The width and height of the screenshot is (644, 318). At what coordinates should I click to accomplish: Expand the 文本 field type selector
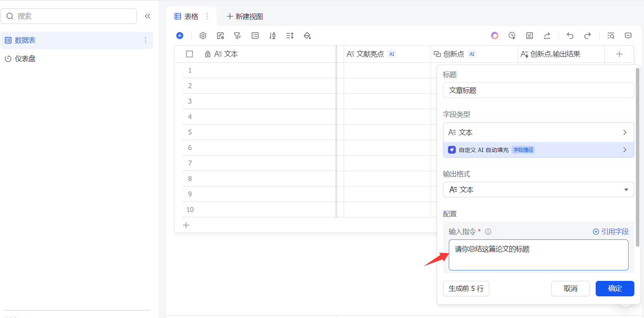coord(538,133)
